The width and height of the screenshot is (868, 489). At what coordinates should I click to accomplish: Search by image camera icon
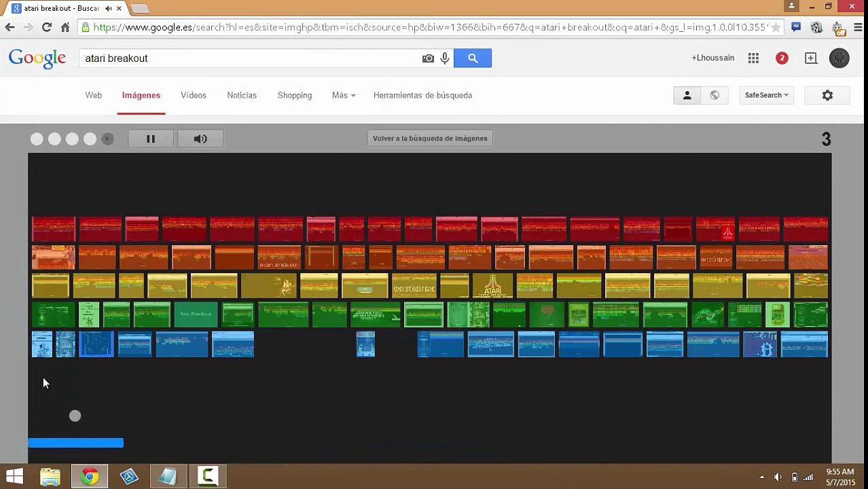coord(428,58)
